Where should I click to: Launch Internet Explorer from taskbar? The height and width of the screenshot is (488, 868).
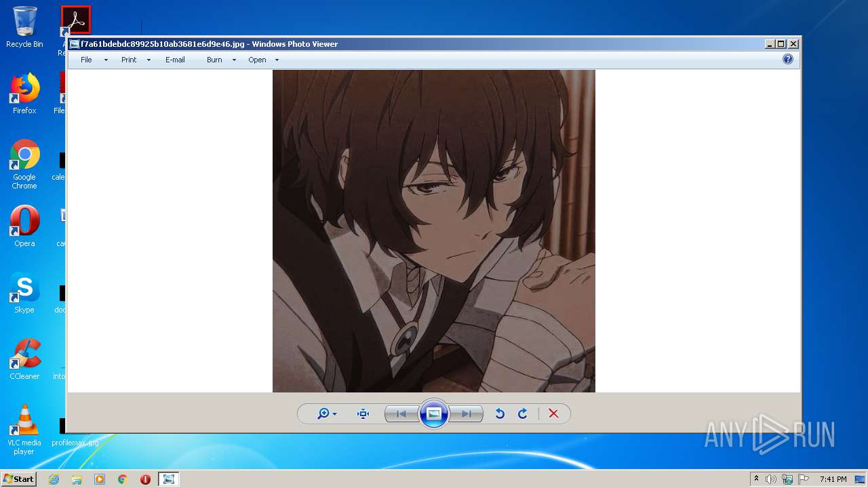point(54,479)
